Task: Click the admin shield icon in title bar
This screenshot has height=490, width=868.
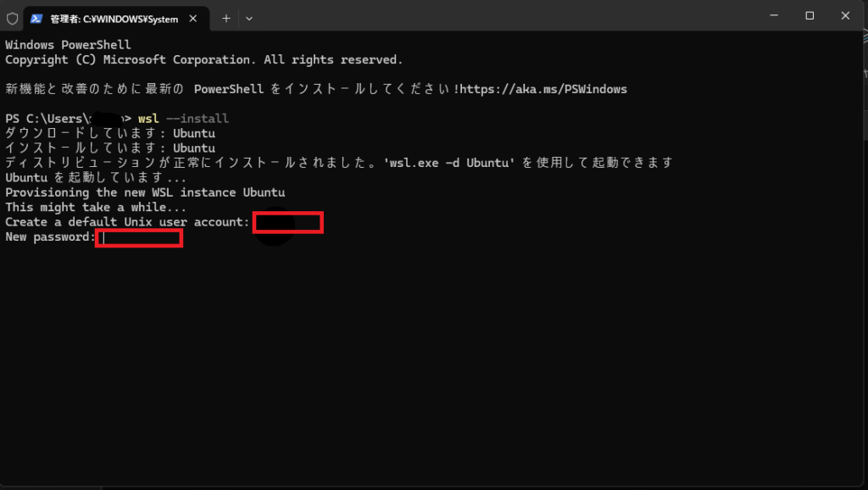Action: (12, 19)
